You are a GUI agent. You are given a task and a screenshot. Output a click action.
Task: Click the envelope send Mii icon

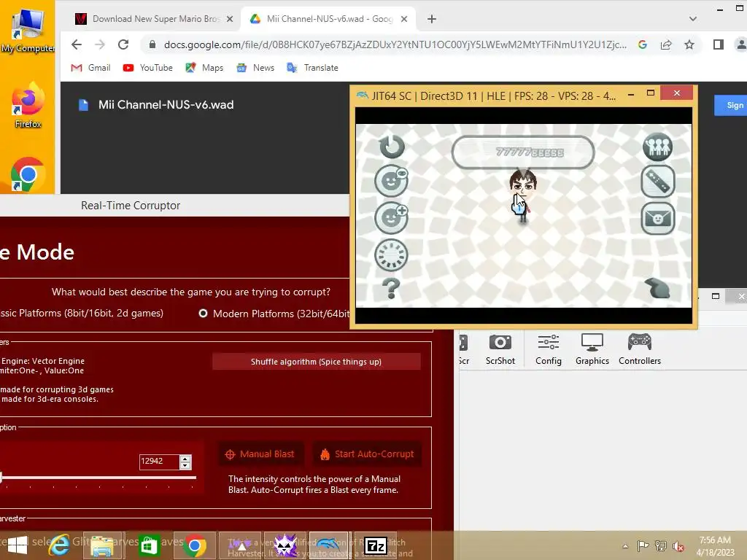point(657,219)
